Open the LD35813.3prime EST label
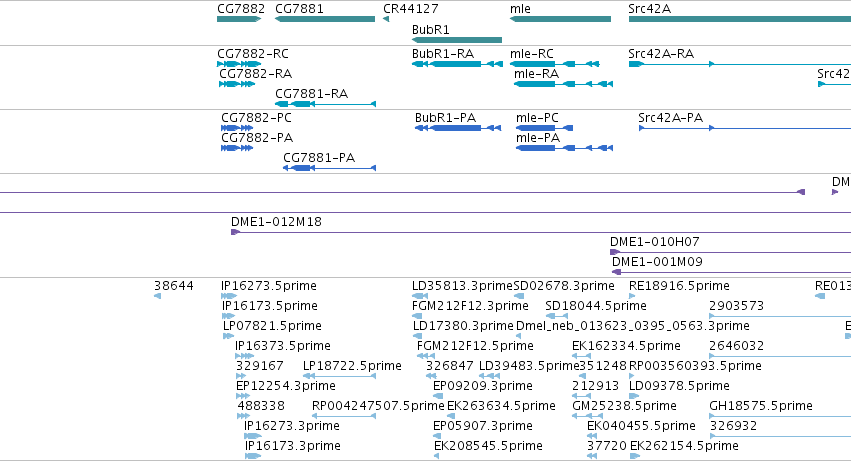851x461 pixels. 462,286
